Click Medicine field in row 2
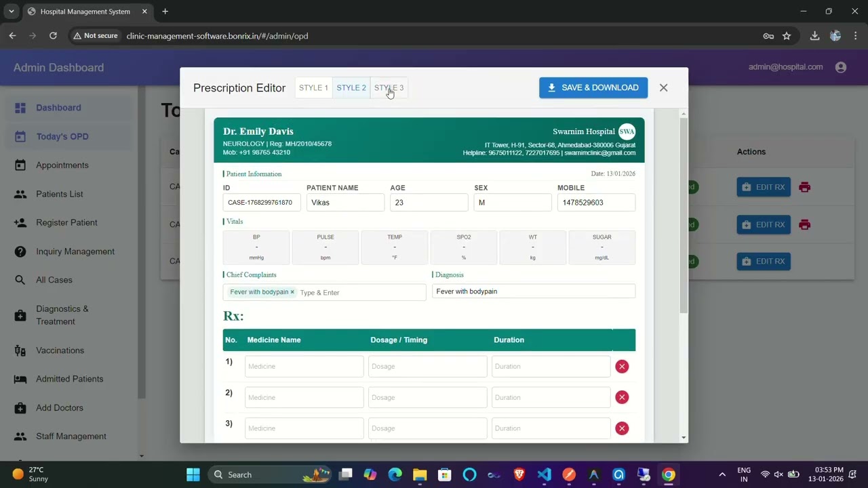 click(x=304, y=398)
